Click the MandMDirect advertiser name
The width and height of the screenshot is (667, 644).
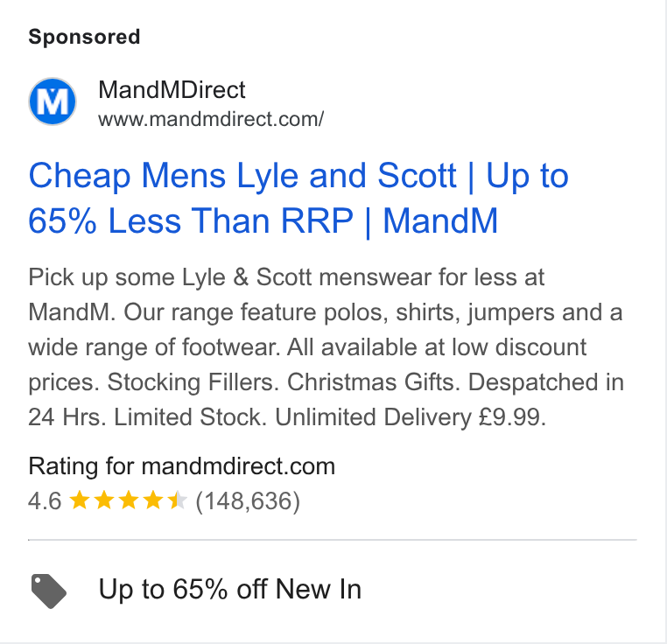(x=172, y=90)
